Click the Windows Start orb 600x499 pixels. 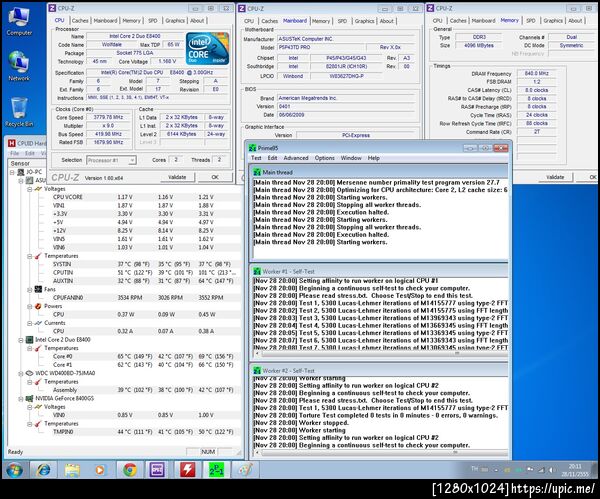pyautogui.click(x=15, y=470)
